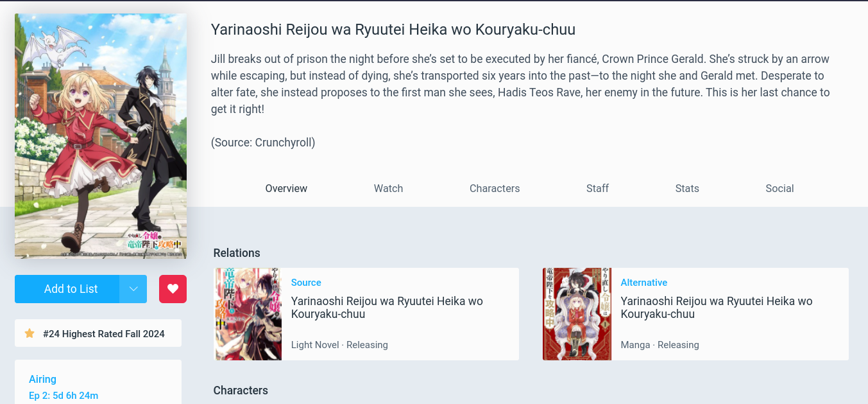868x404 pixels.
Task: Open the Watch tab
Action: [x=388, y=188]
